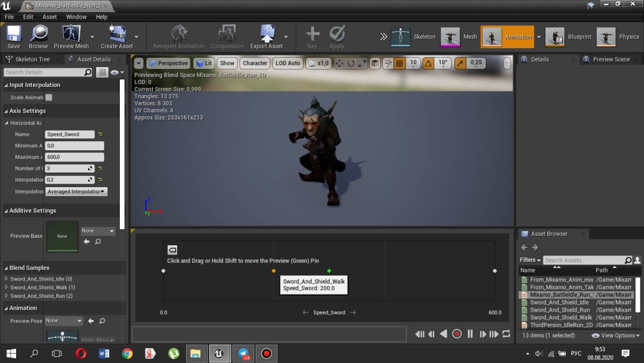Toggle grid snapping in viewport
The width and height of the screenshot is (644, 363).
tap(399, 63)
